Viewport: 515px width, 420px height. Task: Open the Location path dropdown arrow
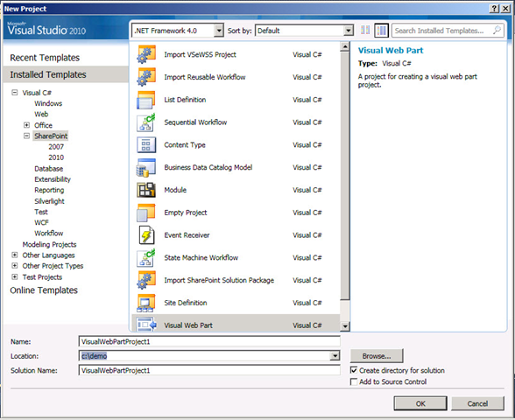pyautogui.click(x=335, y=356)
